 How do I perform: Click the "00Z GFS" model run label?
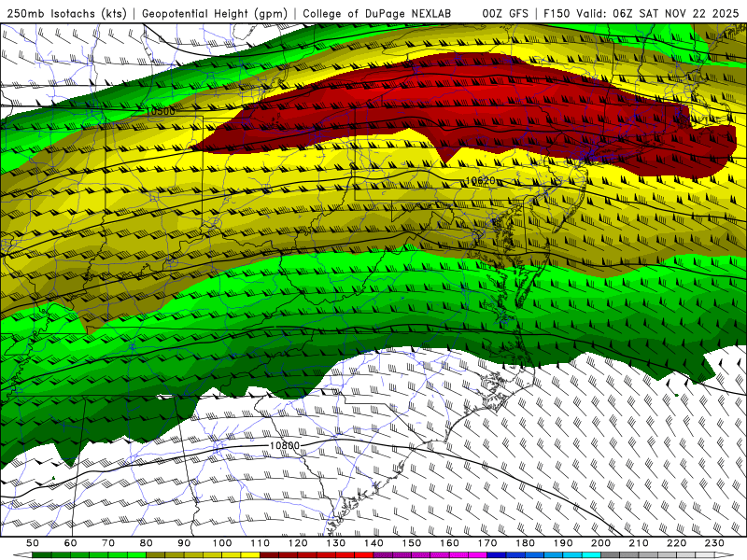click(505, 13)
